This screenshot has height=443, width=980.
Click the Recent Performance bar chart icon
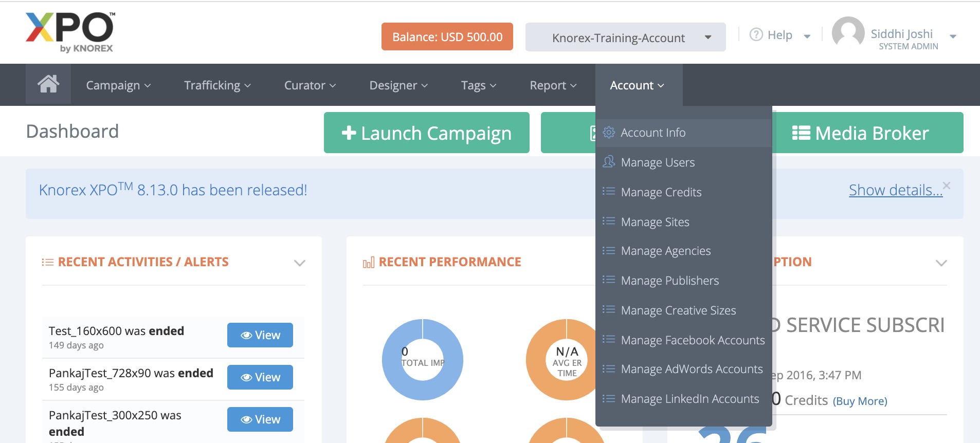click(x=368, y=263)
